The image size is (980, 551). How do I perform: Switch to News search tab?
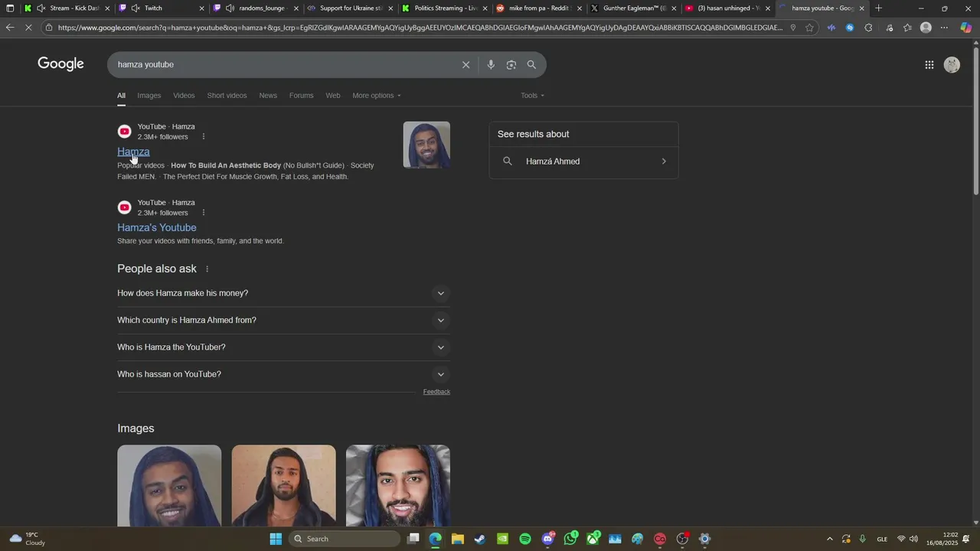[268, 96]
